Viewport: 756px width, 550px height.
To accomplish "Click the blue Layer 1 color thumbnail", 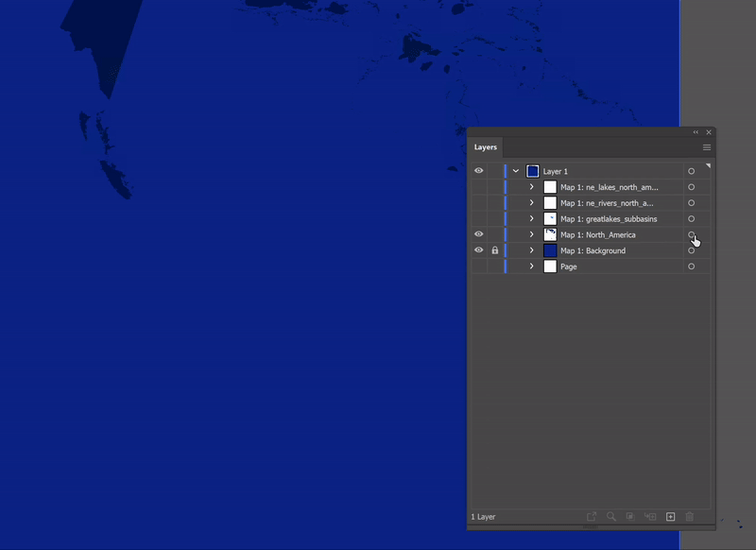I will 533,171.
